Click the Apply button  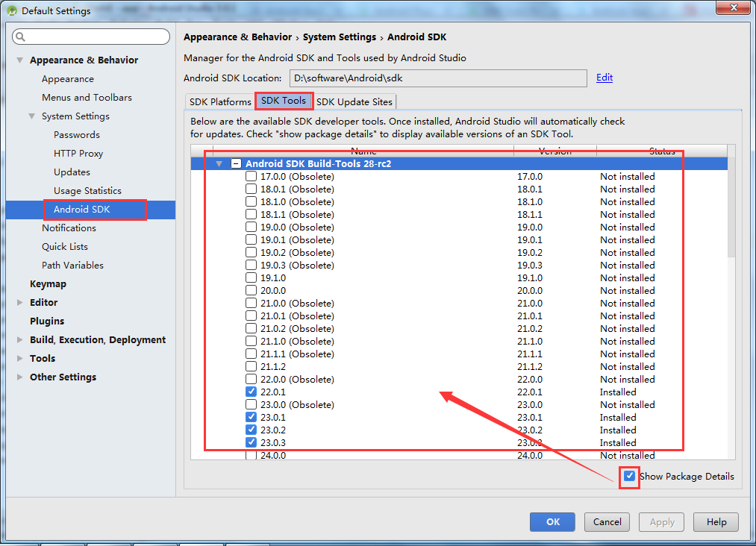[x=661, y=522]
